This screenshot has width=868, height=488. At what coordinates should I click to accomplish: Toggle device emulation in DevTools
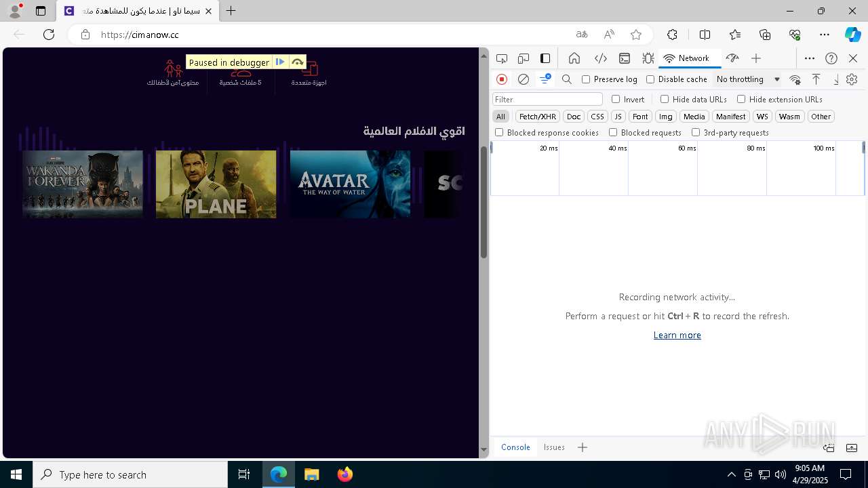(x=524, y=58)
